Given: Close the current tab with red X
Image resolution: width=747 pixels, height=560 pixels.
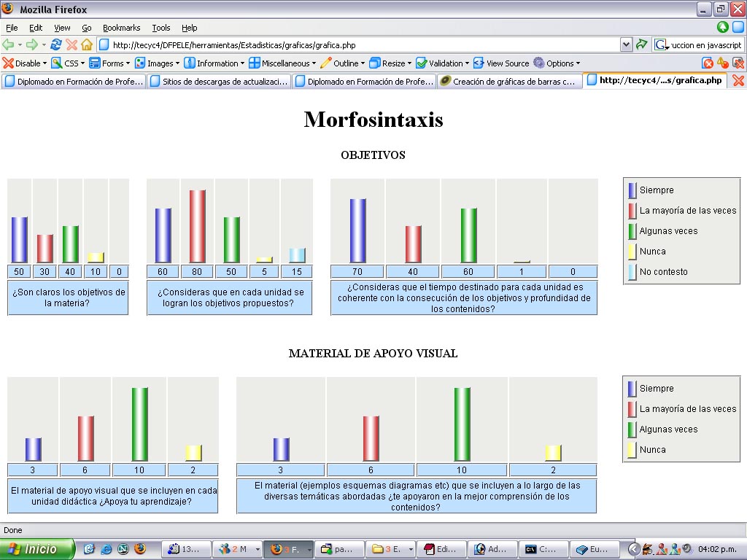Looking at the screenshot, I should tap(738, 81).
